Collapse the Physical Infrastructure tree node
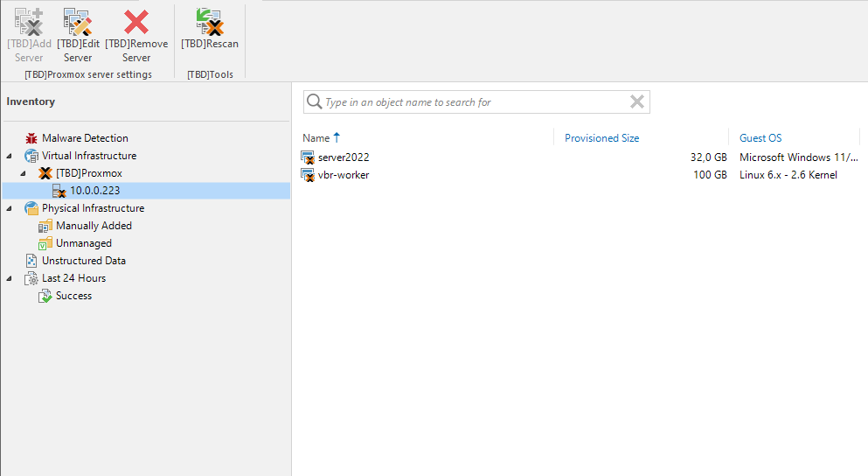The width and height of the screenshot is (868, 476). point(10,208)
